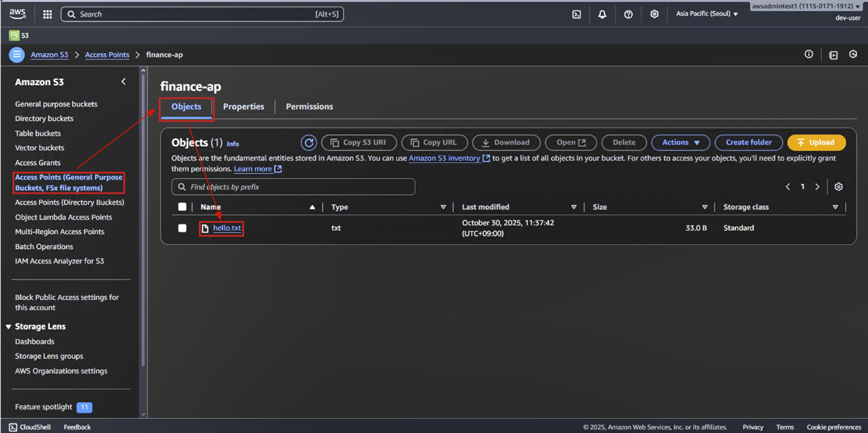Open table preferences gear icon
Screen dimensions: 868x433
click(x=839, y=187)
